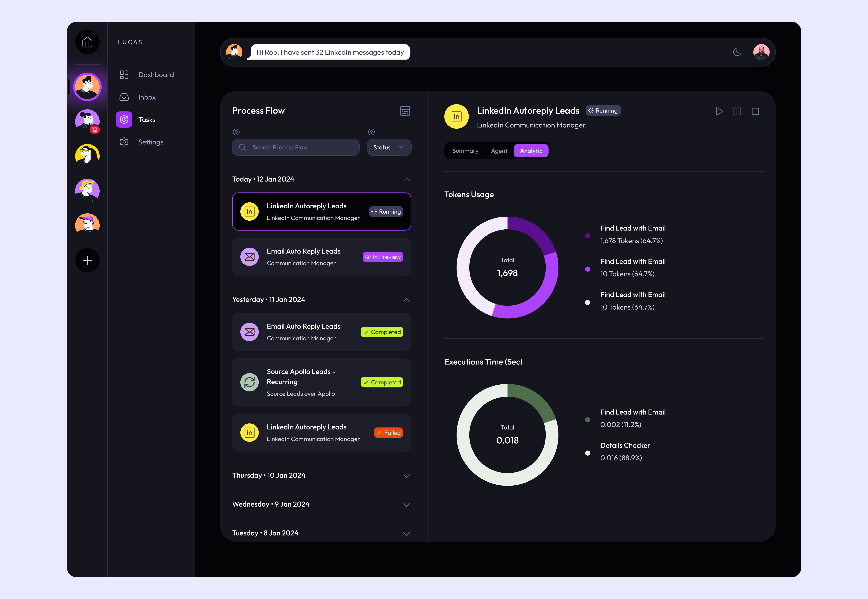Open the agent avatar with 12 notifications

pos(87,121)
